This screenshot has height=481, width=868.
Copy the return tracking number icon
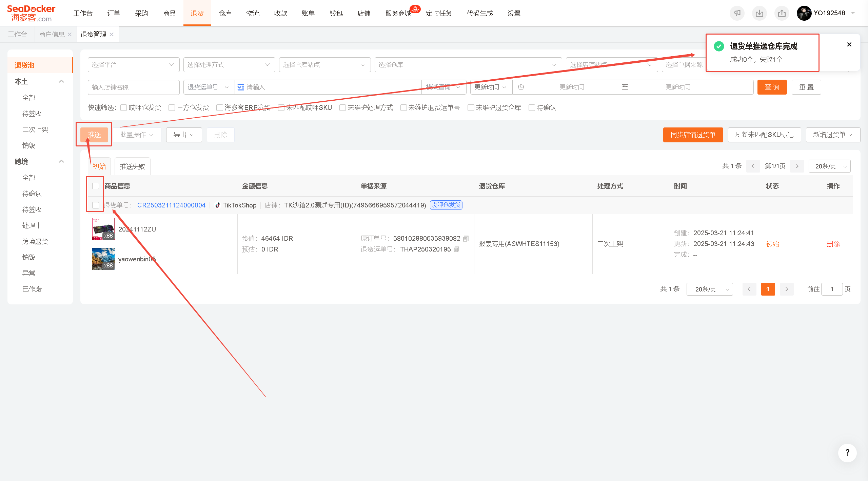click(x=456, y=249)
